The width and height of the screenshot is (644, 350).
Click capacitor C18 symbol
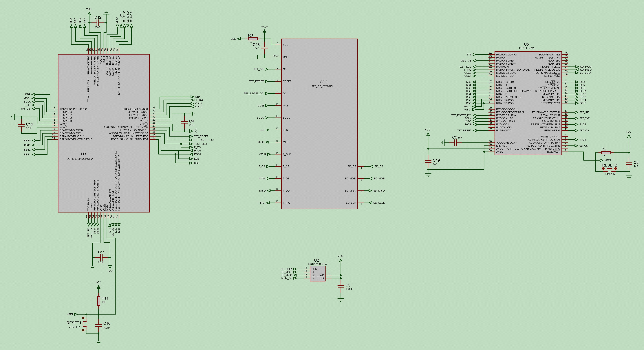(264, 48)
